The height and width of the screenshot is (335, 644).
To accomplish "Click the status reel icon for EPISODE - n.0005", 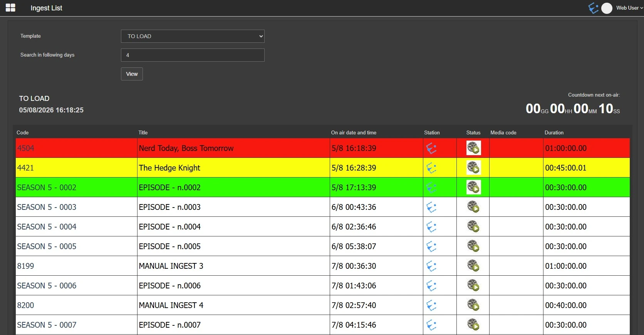I will click(473, 246).
